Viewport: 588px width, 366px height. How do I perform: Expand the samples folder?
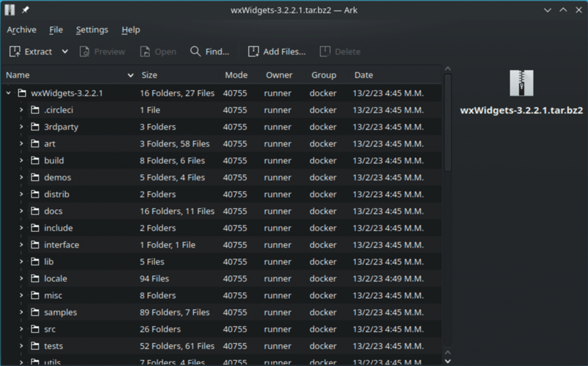click(x=21, y=312)
